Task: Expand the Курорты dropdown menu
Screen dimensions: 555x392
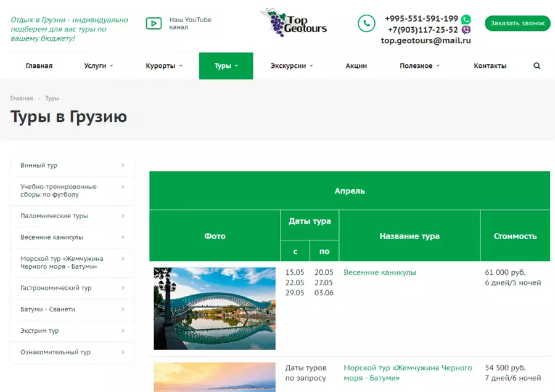Action: point(164,66)
